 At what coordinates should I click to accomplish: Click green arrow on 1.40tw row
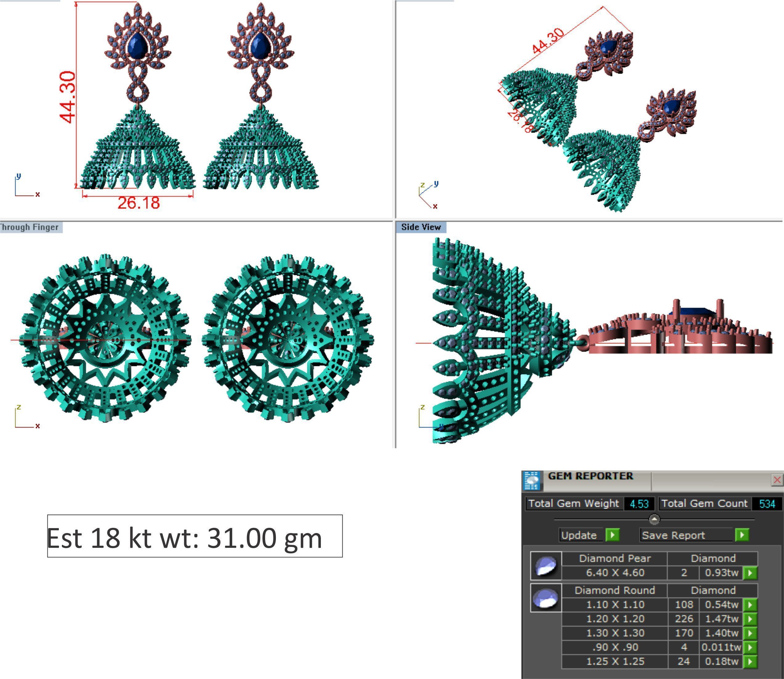click(x=750, y=633)
